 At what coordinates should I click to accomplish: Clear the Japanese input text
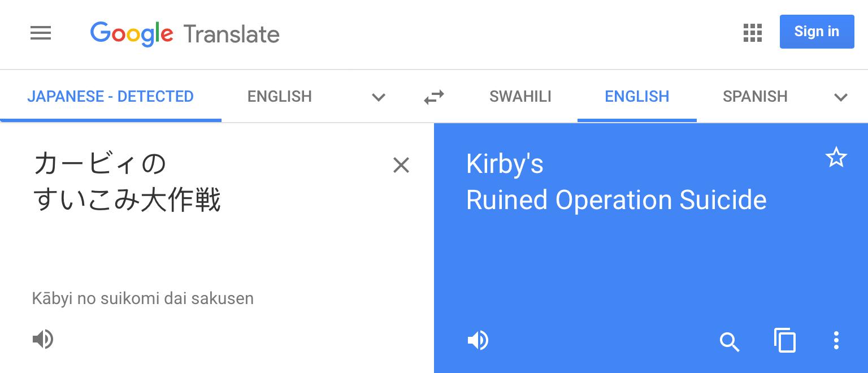(x=401, y=165)
